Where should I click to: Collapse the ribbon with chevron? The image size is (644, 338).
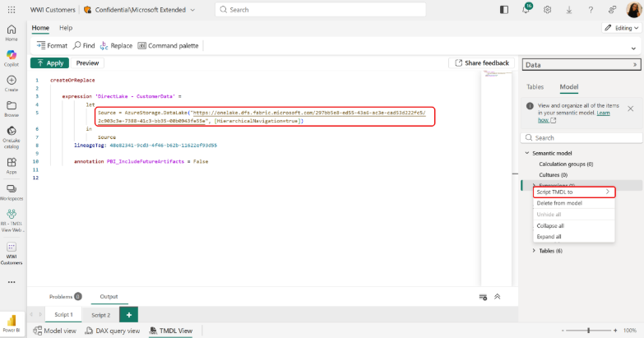tap(633, 49)
